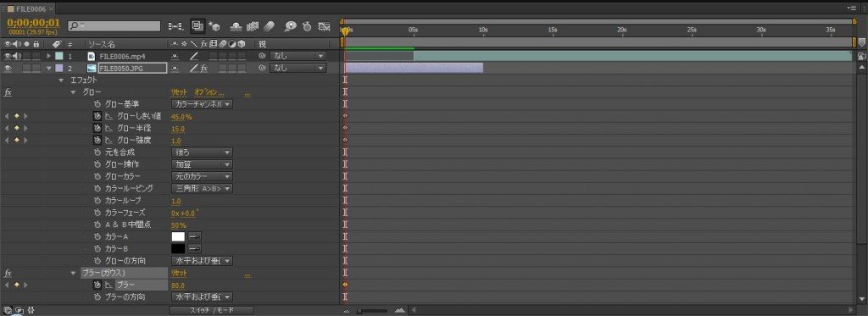Toggle shy switch on FILE0006.mp4 layer
The height and width of the screenshot is (316, 868).
click(175, 56)
